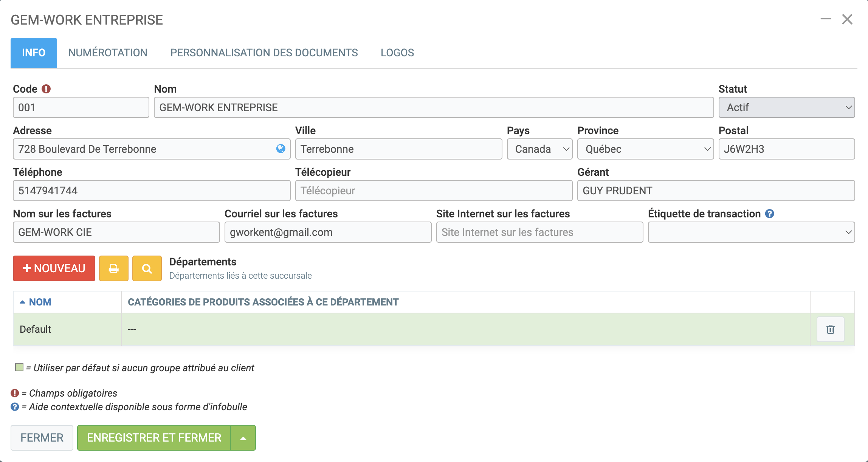Open the Statut dropdown showing Actif

pos(786,107)
